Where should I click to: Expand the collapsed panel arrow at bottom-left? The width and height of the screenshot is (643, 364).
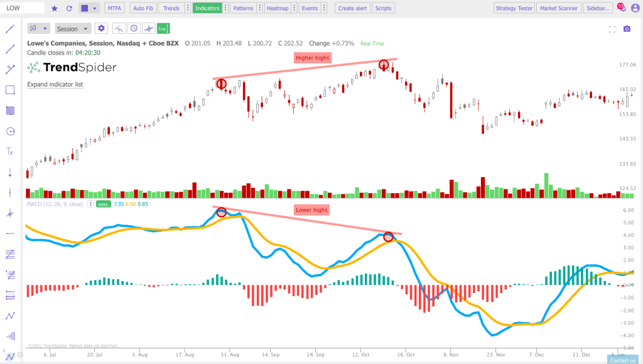(19, 355)
